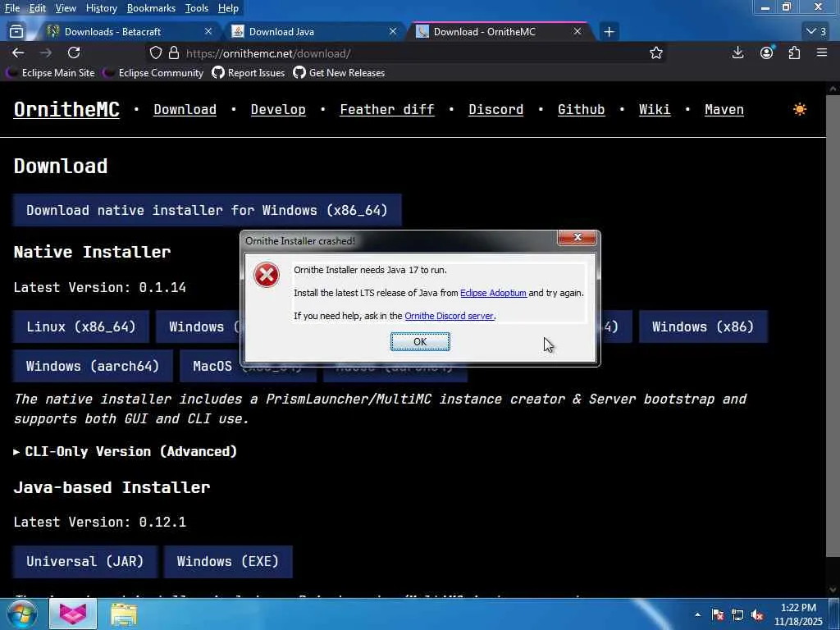Download native installer for Windows (x86_64)

(x=208, y=210)
